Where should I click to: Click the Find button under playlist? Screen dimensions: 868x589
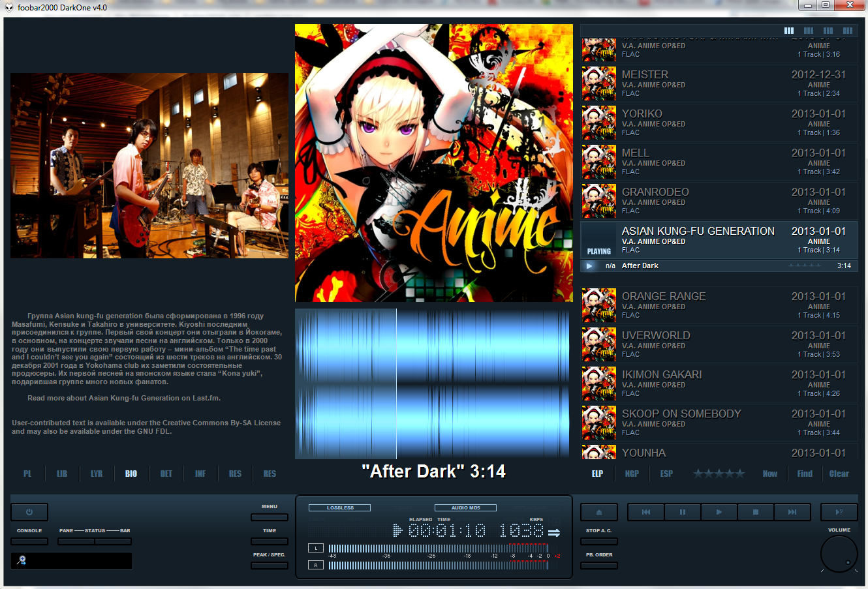[x=805, y=474]
